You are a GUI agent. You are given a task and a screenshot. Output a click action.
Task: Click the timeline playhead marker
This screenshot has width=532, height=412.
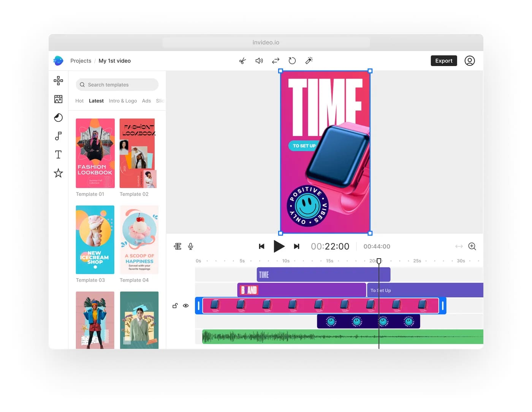pos(379,261)
